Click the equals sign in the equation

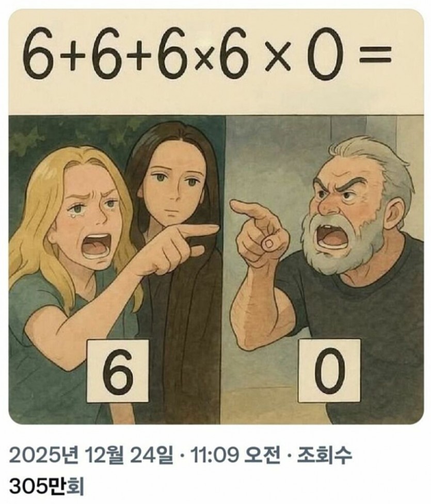[x=375, y=54]
